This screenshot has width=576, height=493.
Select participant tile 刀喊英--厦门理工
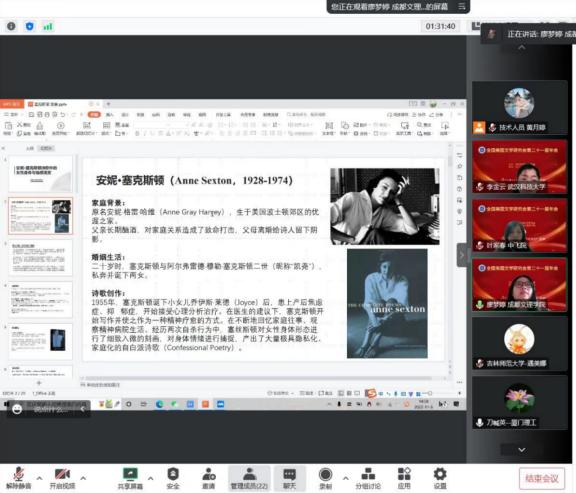coord(519,402)
